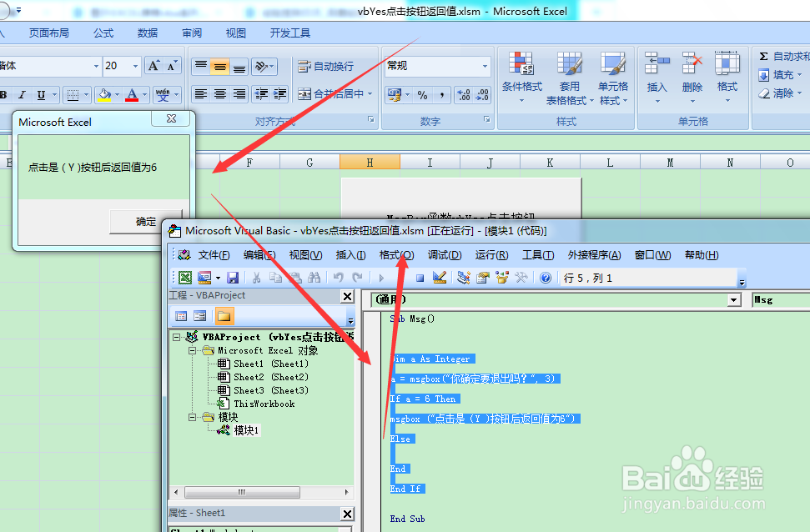Open Properties Window icon in VBA toolbar
Screen dimensions: 810x532
(483, 278)
